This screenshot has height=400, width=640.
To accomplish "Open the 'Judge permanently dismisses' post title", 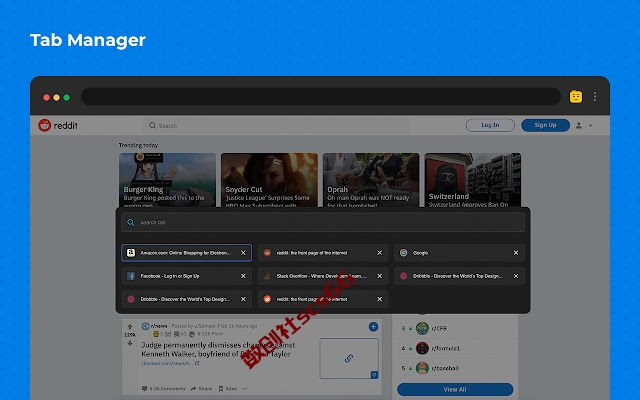I will click(x=218, y=349).
